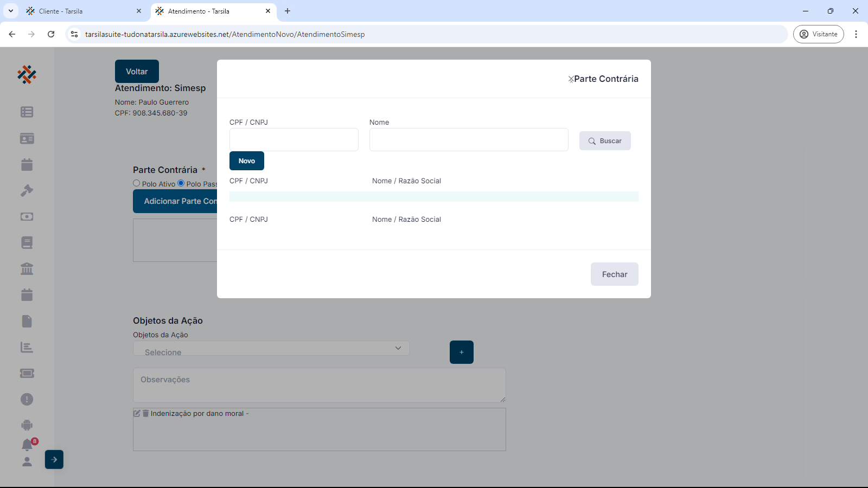Edit the Indenização por dano moral entry
Viewport: 868px width, 488px height.
click(137, 413)
